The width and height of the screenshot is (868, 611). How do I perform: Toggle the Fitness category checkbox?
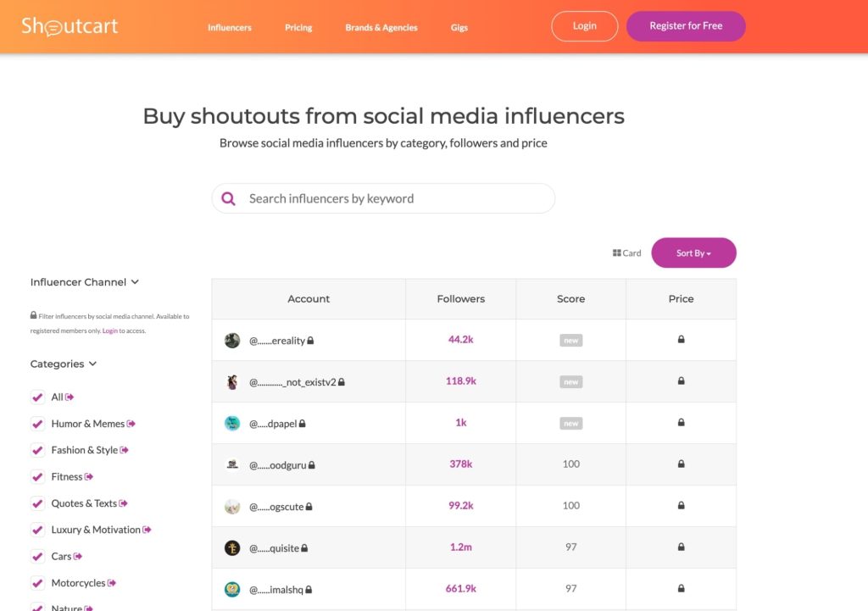tap(37, 477)
